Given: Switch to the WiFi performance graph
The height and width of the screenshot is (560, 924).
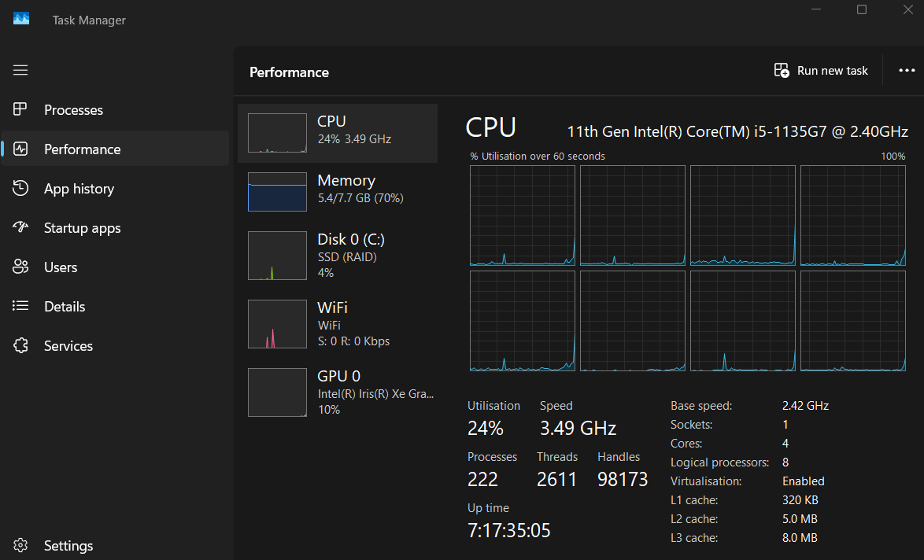Looking at the screenshot, I should [338, 323].
